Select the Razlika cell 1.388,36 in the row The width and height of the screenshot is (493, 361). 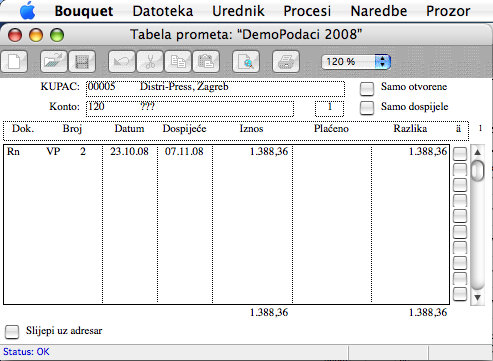tap(428, 152)
